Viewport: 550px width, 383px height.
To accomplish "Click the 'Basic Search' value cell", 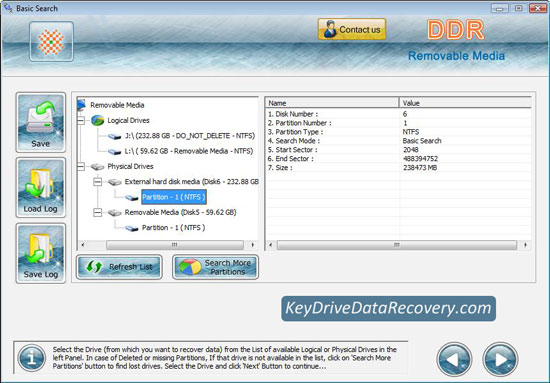I will click(x=422, y=141).
